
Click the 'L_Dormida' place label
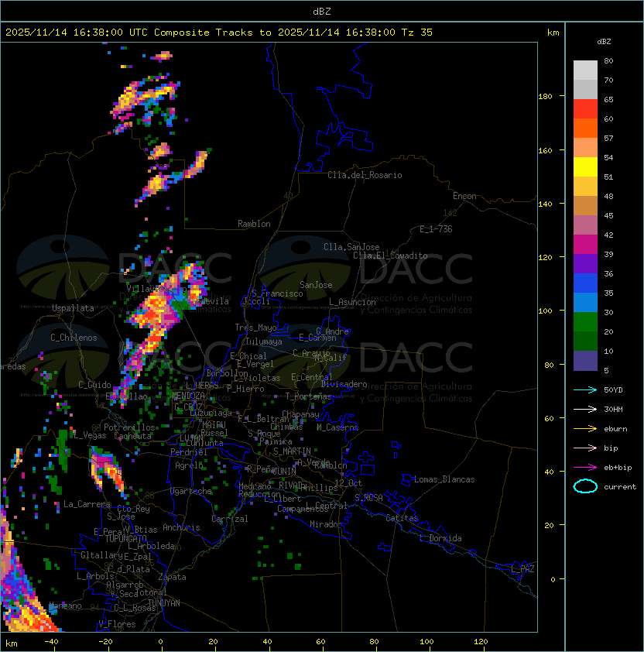[440, 538]
